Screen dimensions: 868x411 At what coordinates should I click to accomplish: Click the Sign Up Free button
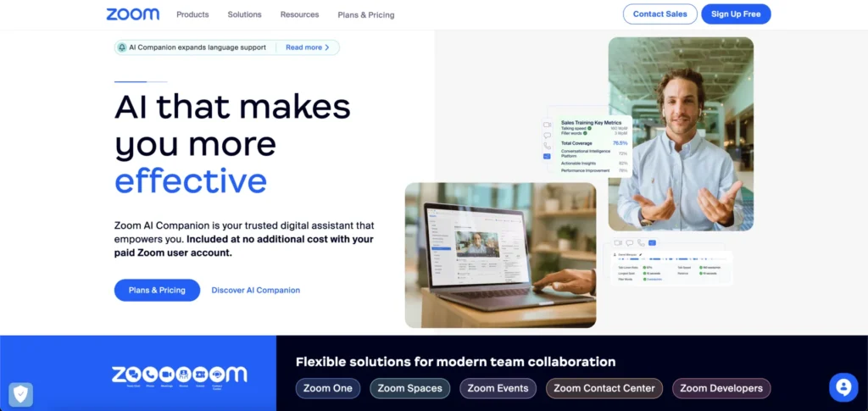point(736,14)
